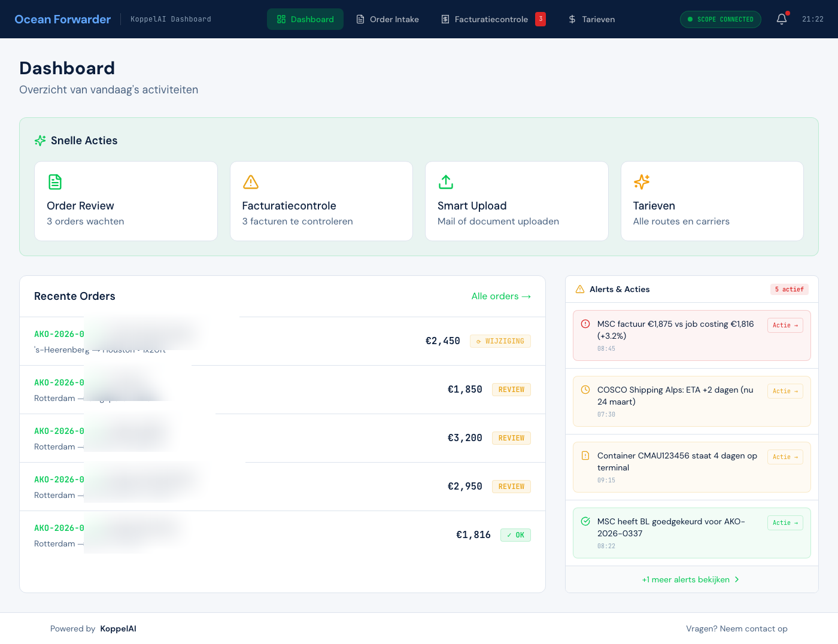
Task: Open the notifications bell icon
Action: click(x=781, y=19)
